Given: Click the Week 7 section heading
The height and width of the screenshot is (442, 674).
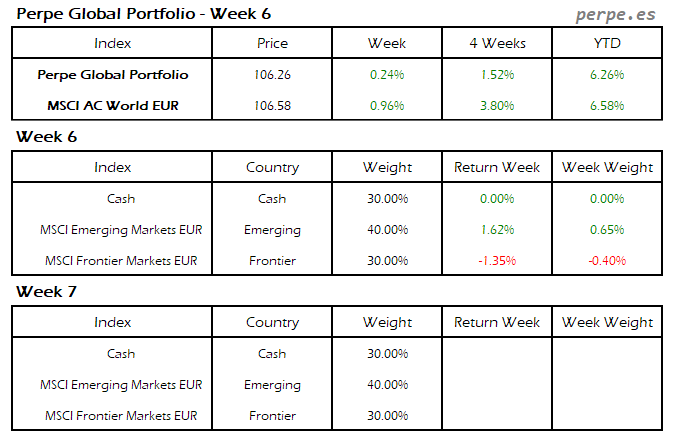Looking at the screenshot, I should click(45, 292).
